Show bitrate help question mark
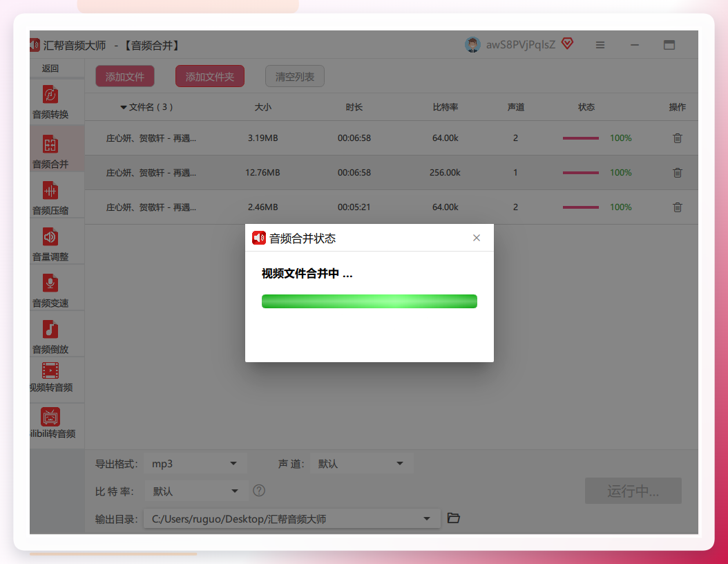728x564 pixels. click(x=259, y=491)
